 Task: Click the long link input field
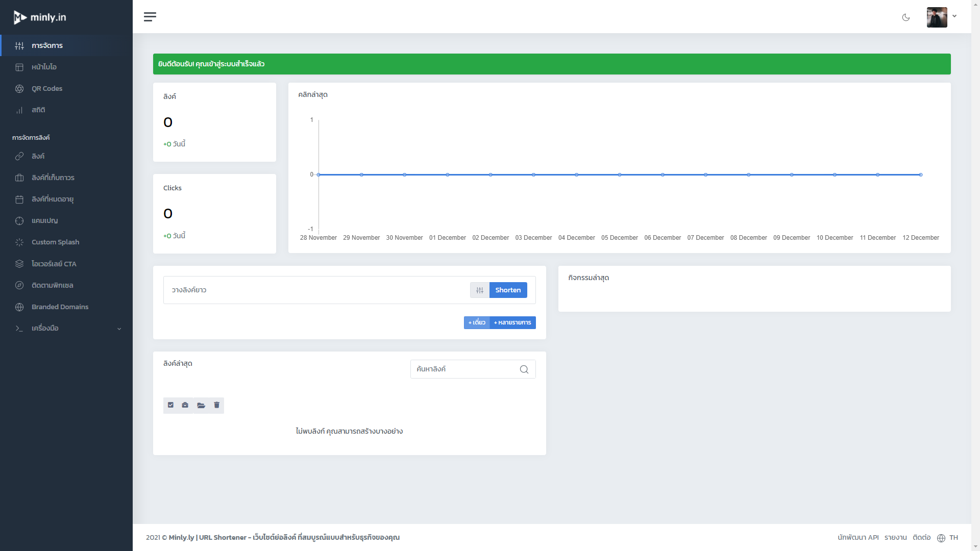316,290
